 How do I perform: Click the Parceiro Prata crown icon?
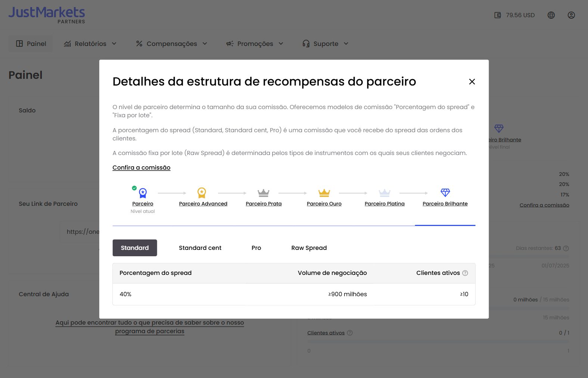pyautogui.click(x=264, y=193)
